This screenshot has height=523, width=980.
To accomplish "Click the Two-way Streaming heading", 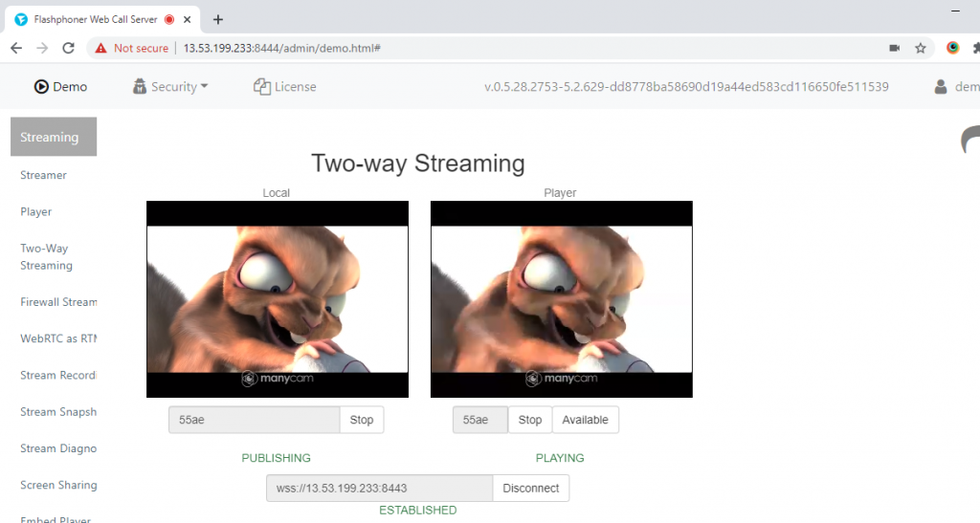I will pos(418,163).
